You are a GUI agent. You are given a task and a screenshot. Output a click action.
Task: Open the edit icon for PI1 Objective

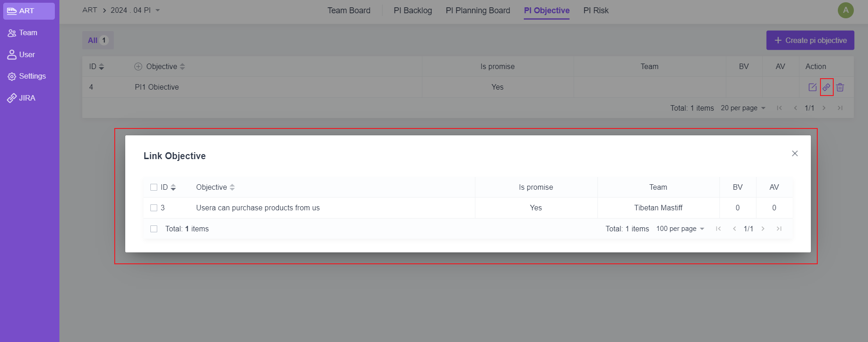(812, 87)
